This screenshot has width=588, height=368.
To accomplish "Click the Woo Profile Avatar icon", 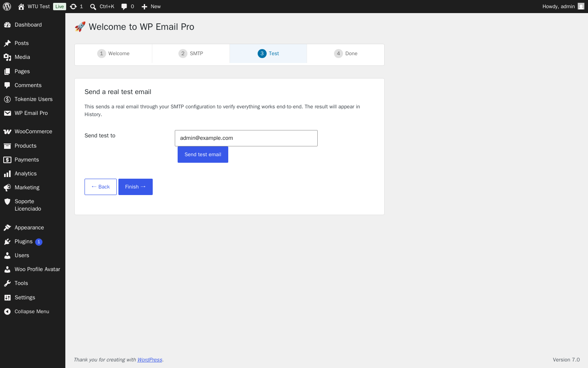I will coord(7,269).
